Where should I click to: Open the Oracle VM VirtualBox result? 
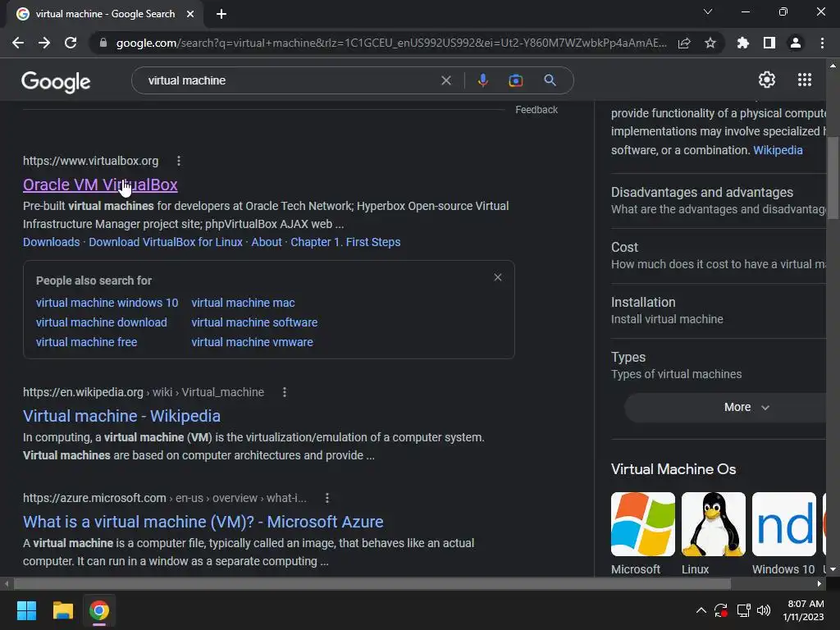[x=100, y=185]
